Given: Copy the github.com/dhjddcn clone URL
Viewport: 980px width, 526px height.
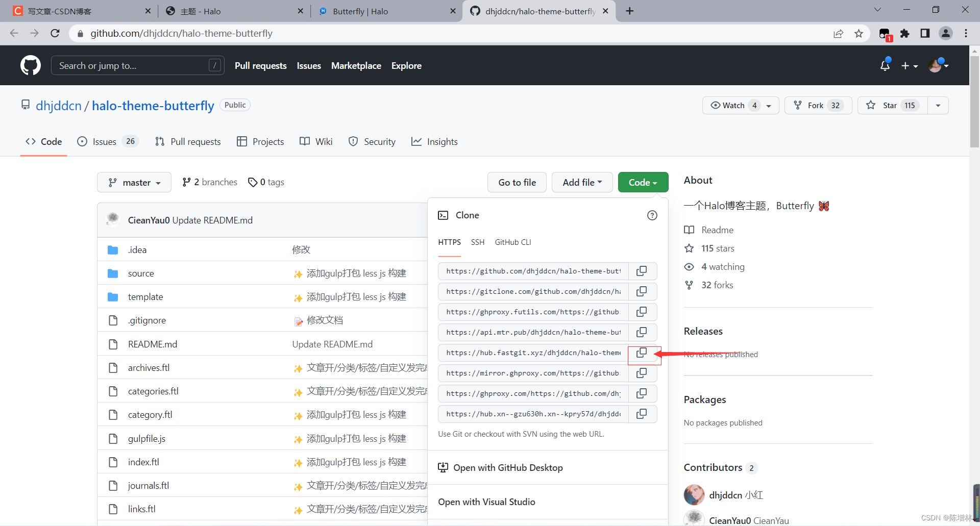Looking at the screenshot, I should pos(642,271).
